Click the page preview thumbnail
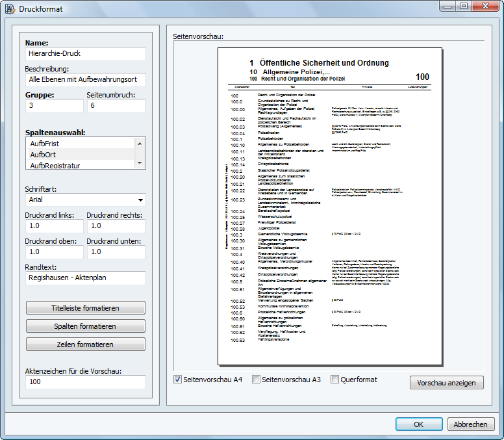This screenshot has height=440, width=504. [329, 205]
